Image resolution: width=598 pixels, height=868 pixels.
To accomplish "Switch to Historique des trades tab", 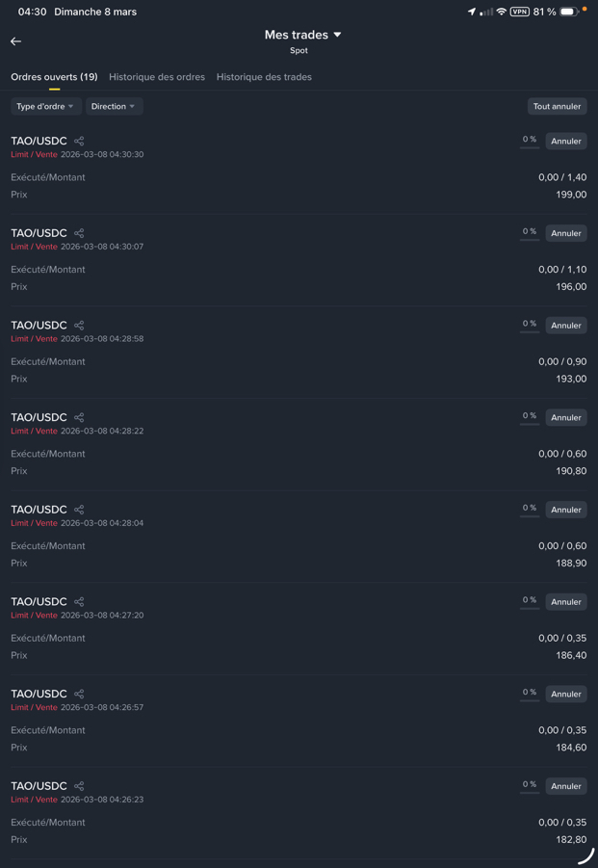I will (x=264, y=77).
